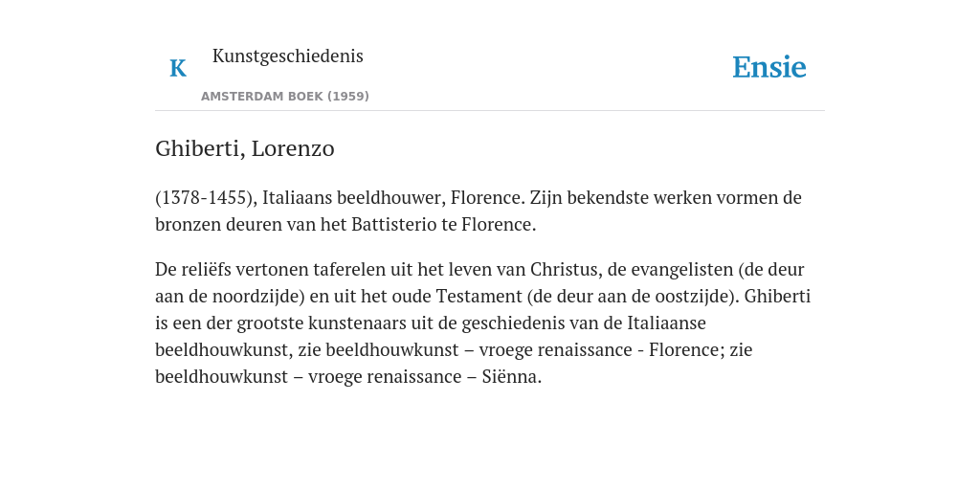Screen dimensions: 980x490
Task: Select the Ghiberti, Lorenzo heading
Action: (x=245, y=148)
